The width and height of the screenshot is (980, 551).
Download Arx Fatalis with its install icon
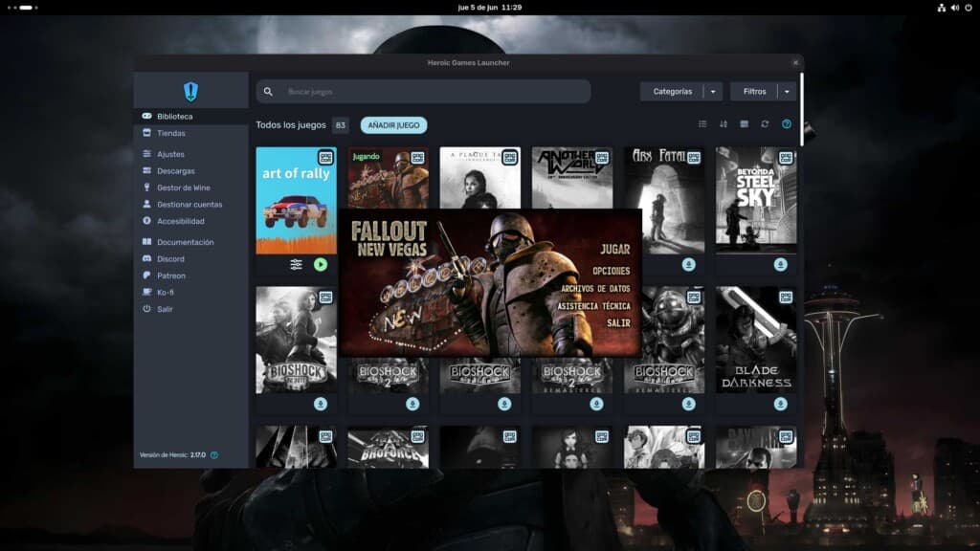point(689,264)
